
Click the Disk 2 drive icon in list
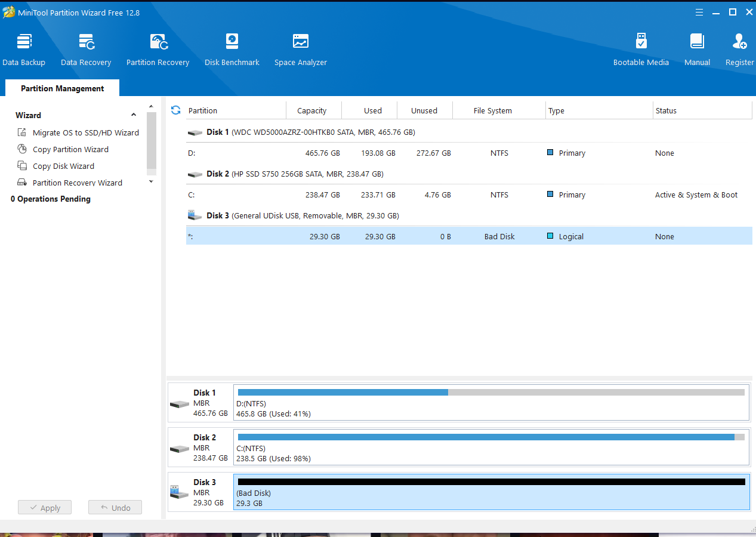tap(195, 174)
